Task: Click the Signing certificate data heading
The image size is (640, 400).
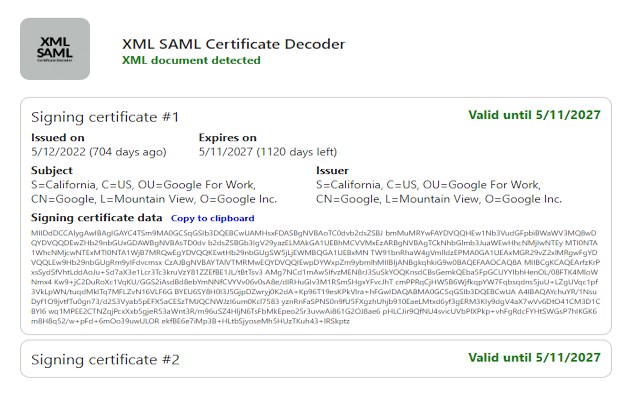Action: tap(97, 218)
